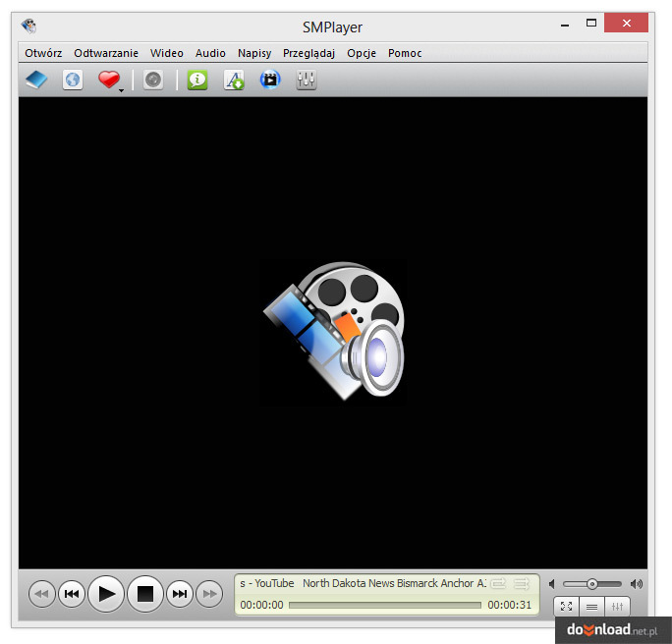Maximize the SMPlayer window
Image resolution: width=672 pixels, height=644 pixels.
tap(591, 24)
